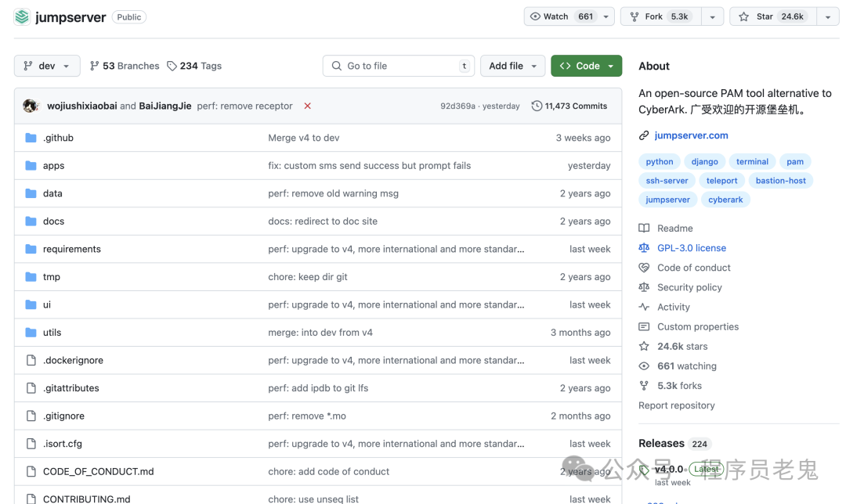Click the Readme book icon
The image size is (846, 504).
coord(644,228)
